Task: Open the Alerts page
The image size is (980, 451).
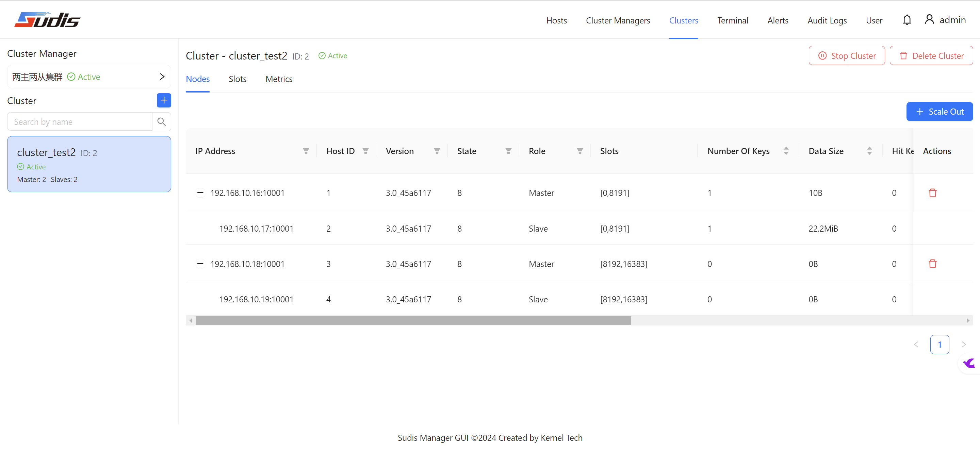Action: pos(778,20)
